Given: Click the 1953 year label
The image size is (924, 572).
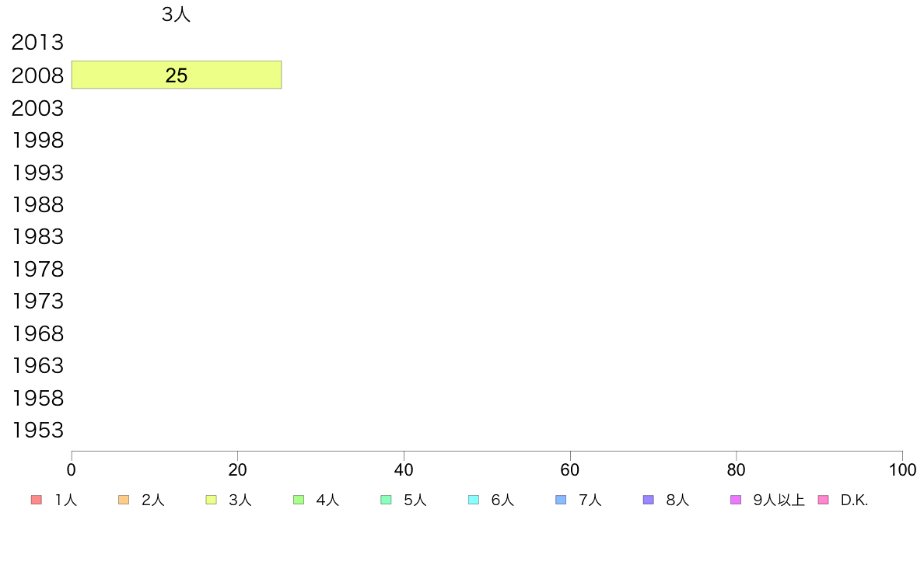Looking at the screenshot, I should click(x=37, y=430).
